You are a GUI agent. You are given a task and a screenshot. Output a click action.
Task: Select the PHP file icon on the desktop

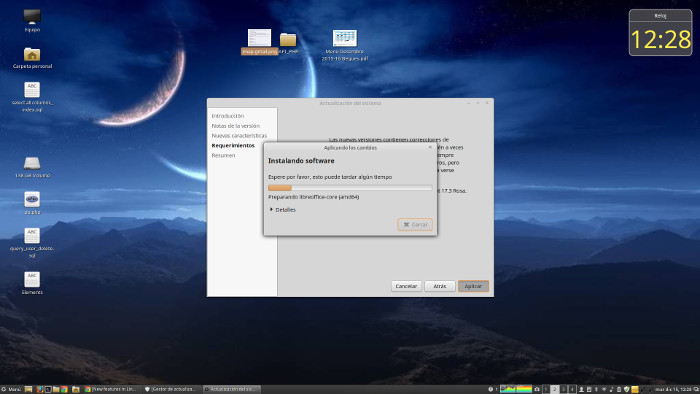[32, 203]
